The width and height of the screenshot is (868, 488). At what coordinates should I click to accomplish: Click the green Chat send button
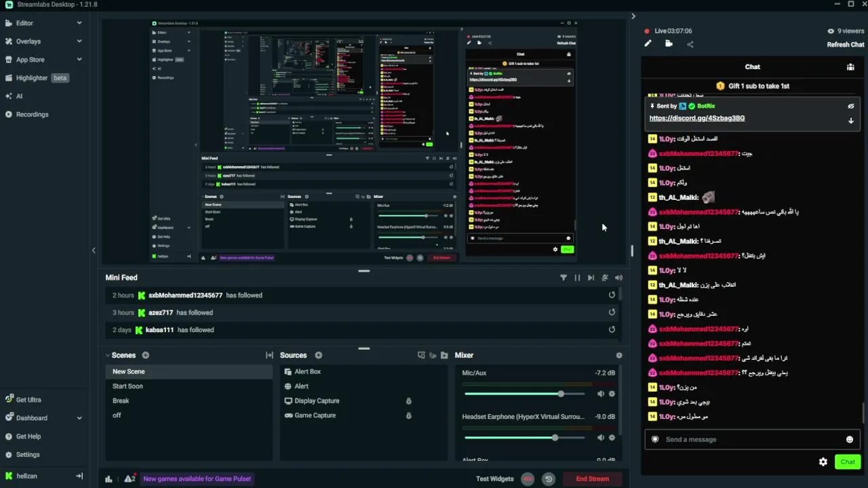[x=848, y=462]
